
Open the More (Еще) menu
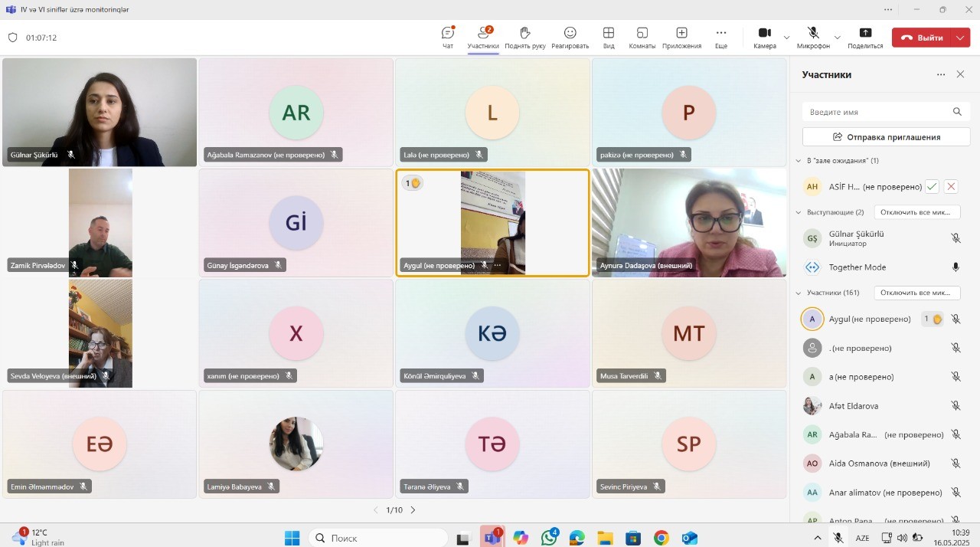point(720,36)
